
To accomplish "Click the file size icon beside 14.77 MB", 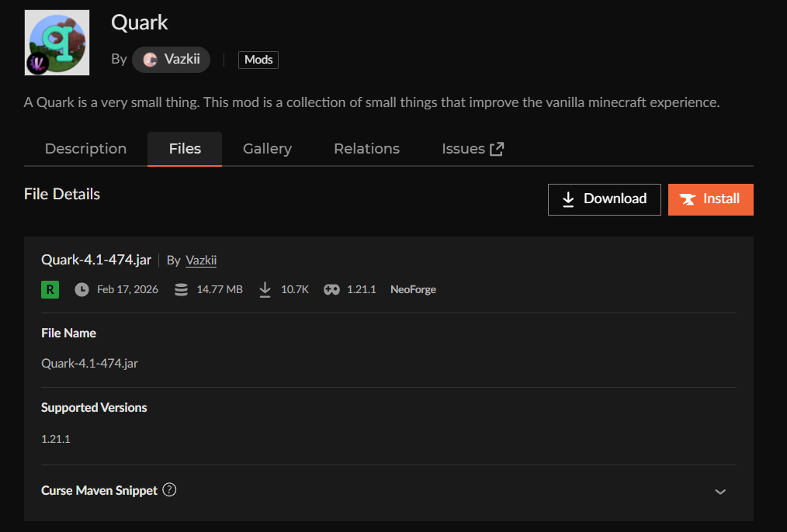I will [x=181, y=288].
